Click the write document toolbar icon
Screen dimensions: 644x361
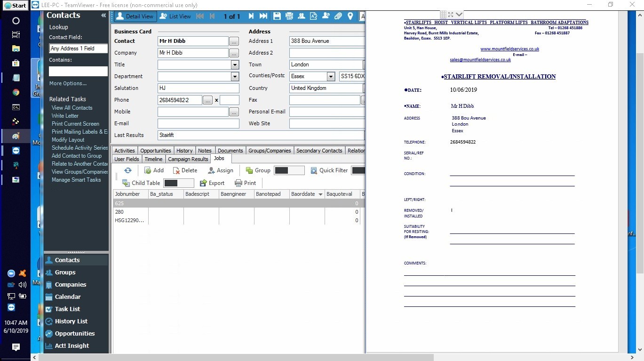313,16
